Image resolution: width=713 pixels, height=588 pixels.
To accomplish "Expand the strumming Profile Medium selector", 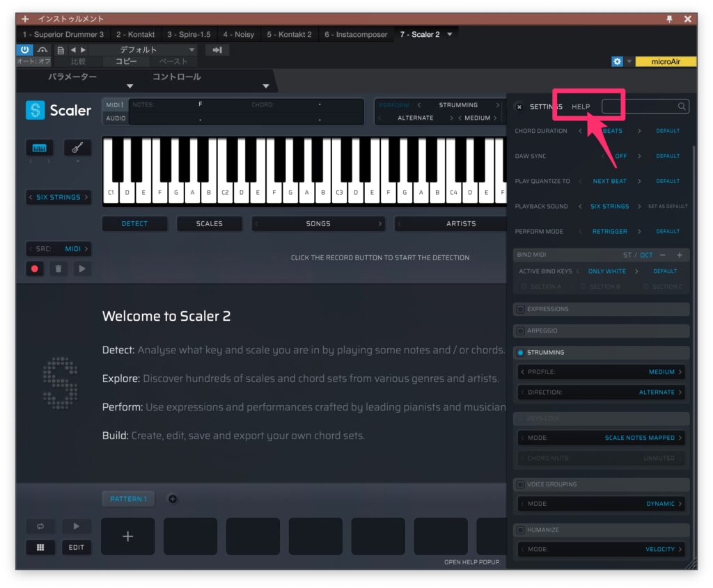I will tap(601, 372).
